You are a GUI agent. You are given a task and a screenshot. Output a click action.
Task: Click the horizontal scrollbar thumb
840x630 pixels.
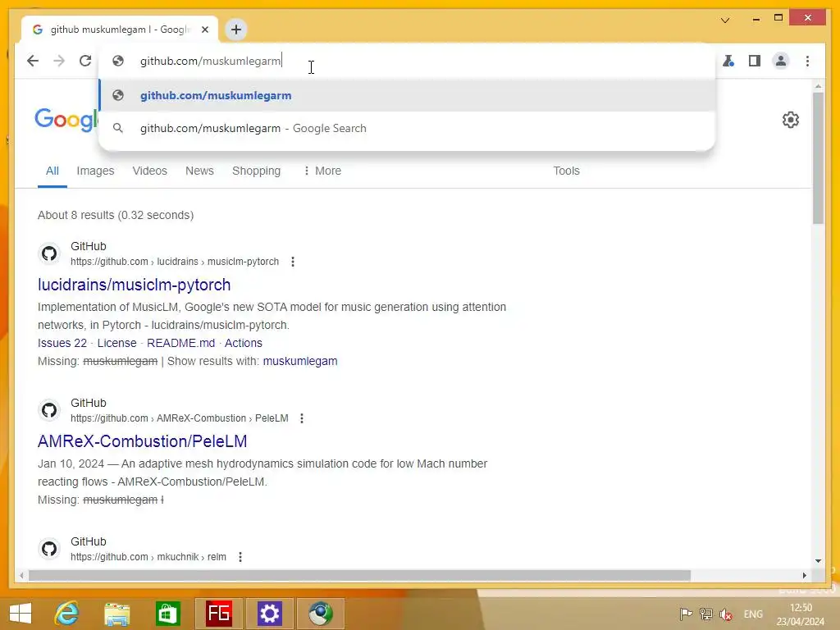coord(359,575)
